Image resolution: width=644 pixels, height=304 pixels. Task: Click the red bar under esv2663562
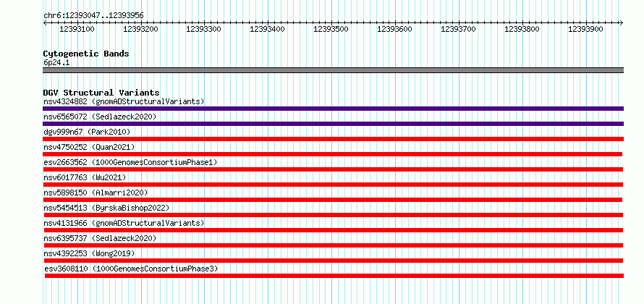tap(333, 169)
